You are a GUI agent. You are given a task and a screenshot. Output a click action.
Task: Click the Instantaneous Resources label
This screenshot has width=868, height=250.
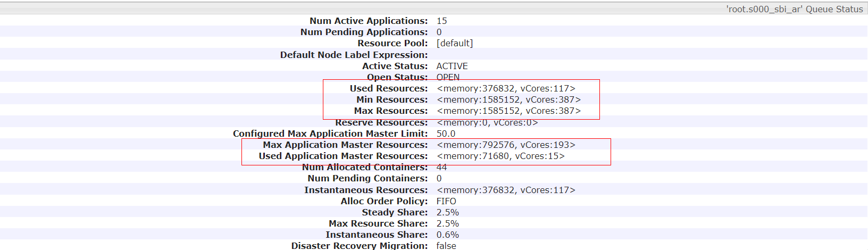(365, 190)
